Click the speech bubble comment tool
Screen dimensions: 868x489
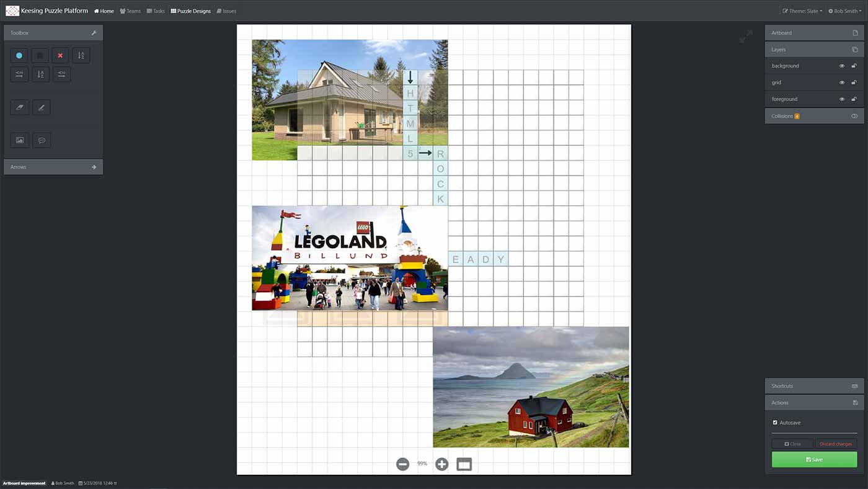tap(42, 140)
